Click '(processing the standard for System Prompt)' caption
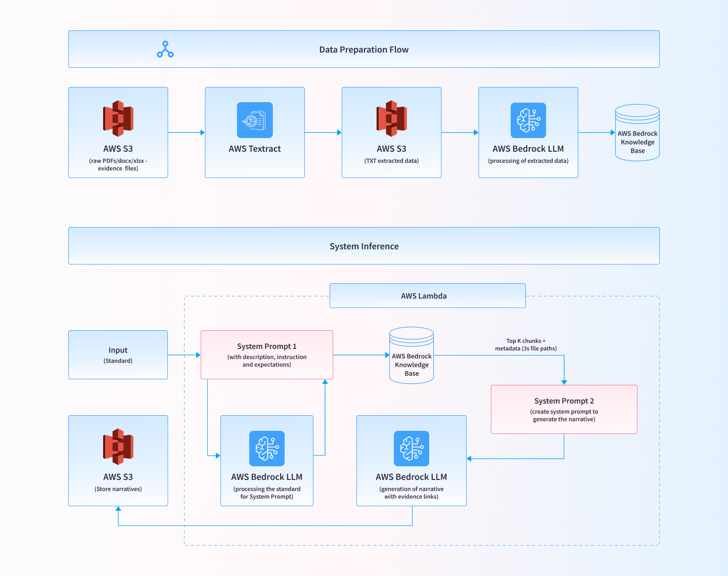This screenshot has height=576, width=728. click(267, 493)
